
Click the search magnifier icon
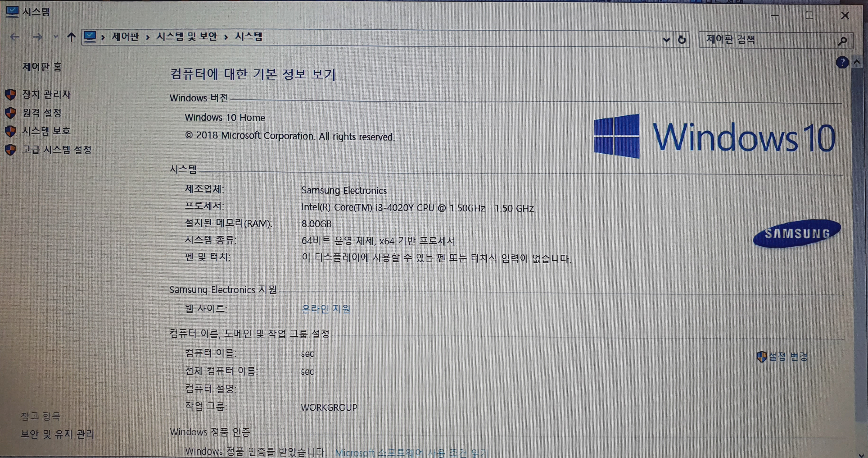click(842, 41)
